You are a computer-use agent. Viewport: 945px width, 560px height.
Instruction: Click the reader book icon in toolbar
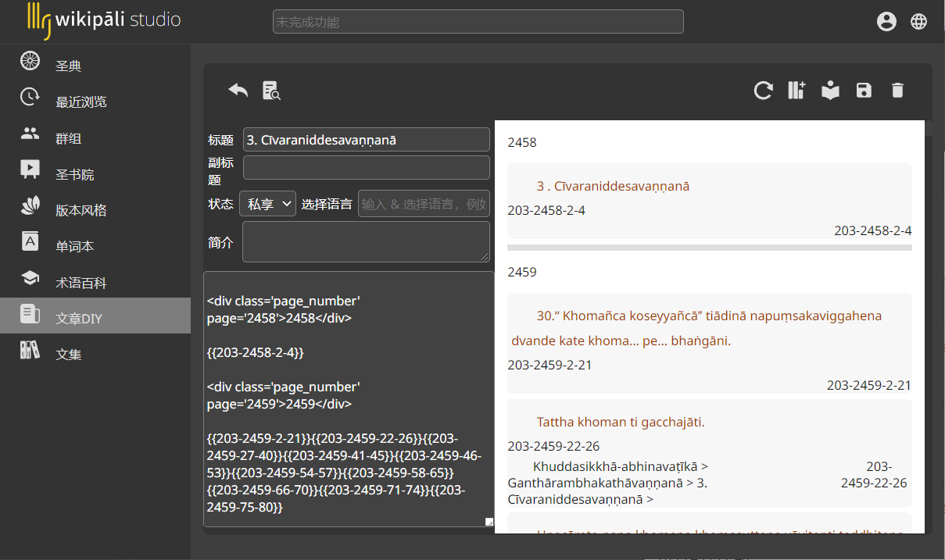(830, 91)
